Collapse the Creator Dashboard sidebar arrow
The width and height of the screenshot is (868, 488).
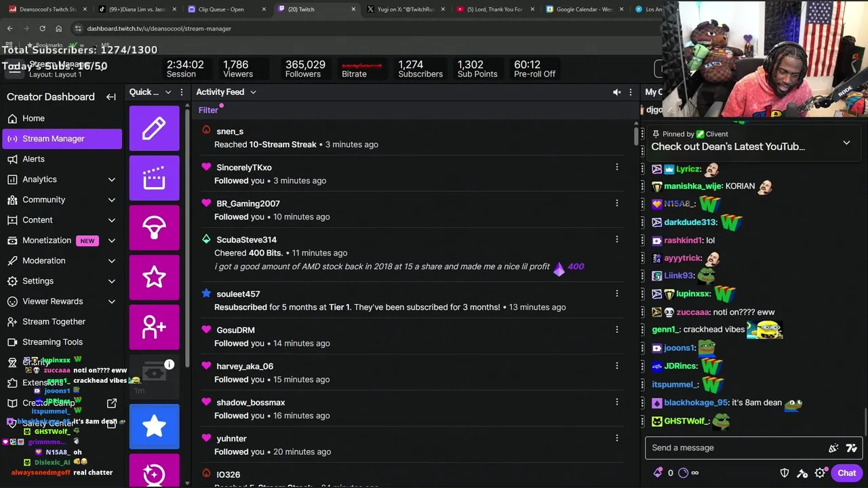111,97
